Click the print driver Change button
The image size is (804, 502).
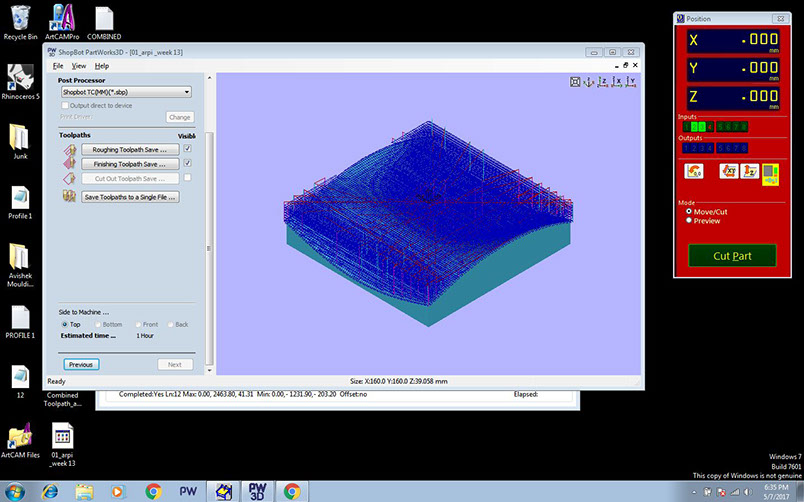[179, 117]
